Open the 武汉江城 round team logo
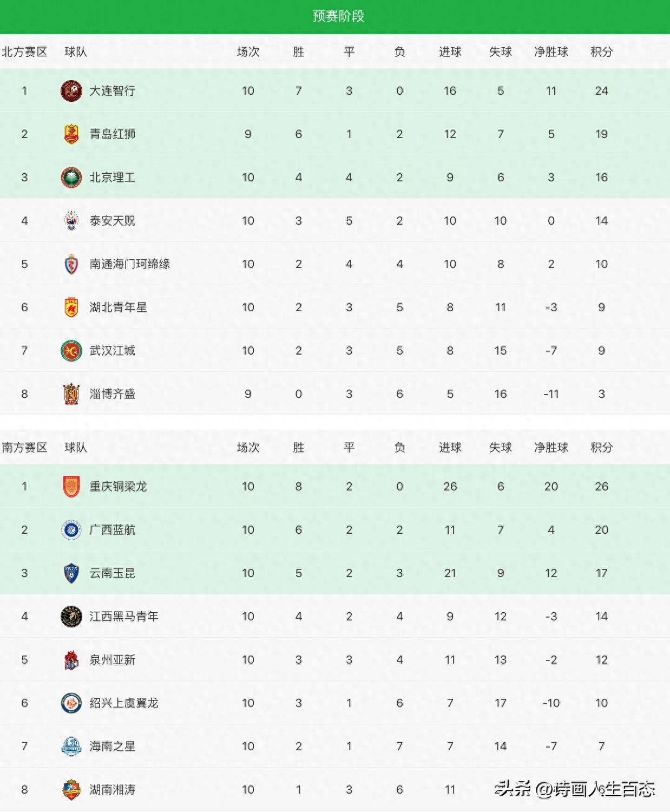 pyautogui.click(x=71, y=351)
